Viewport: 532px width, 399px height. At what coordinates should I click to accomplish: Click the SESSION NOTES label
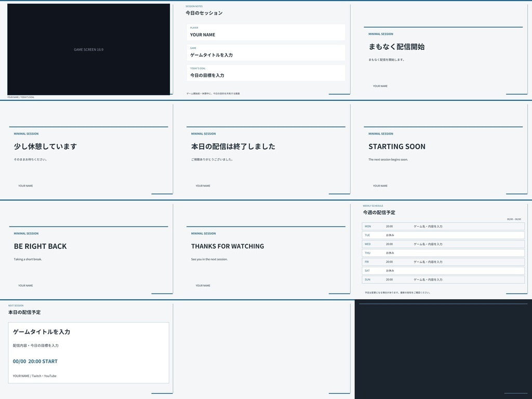click(x=194, y=6)
